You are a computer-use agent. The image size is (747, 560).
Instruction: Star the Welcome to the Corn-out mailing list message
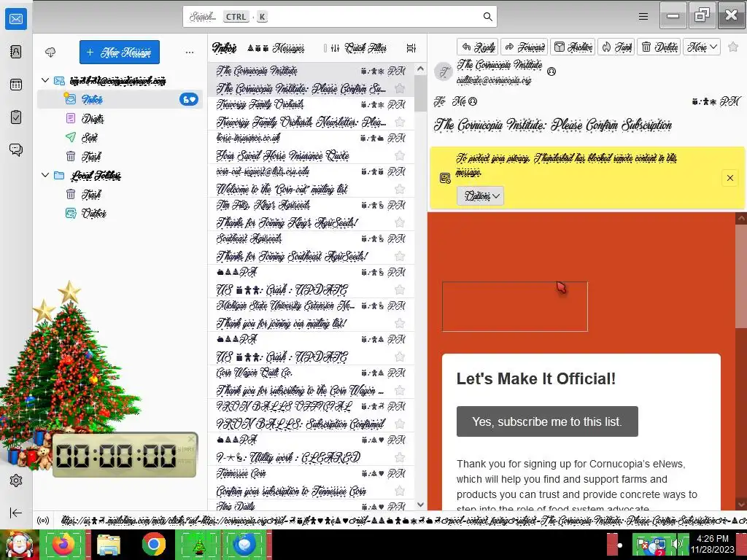[400, 189]
